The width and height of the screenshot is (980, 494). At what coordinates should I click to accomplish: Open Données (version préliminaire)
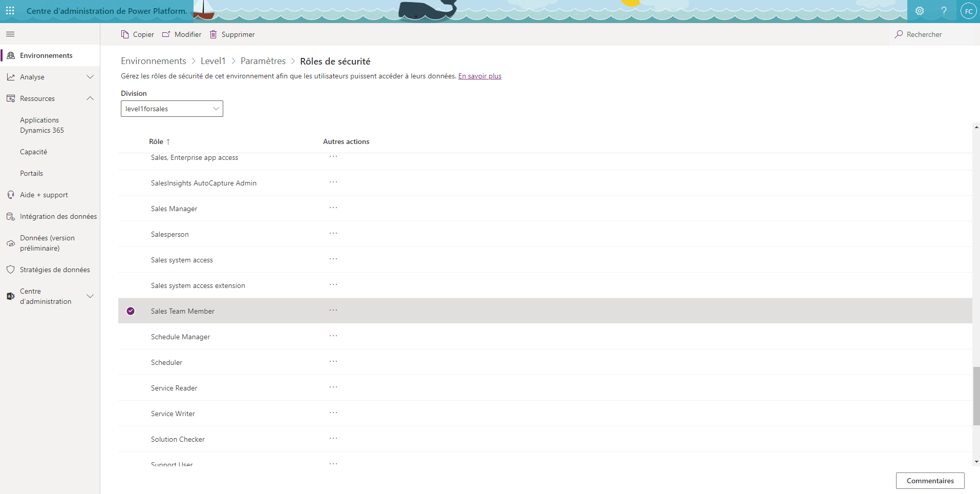coord(48,243)
